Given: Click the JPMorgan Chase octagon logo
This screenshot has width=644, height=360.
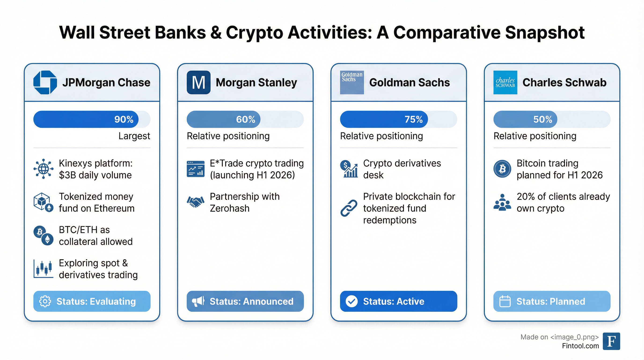Looking at the screenshot, I should tap(45, 82).
